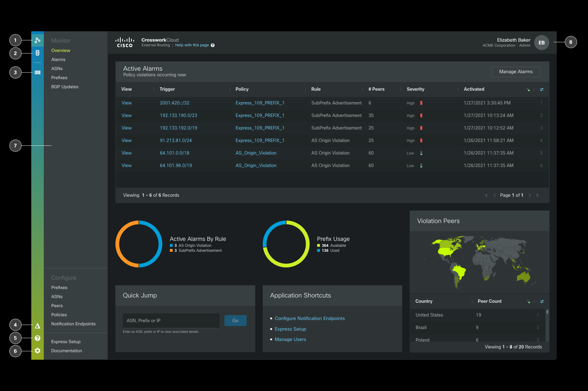Open Prefixes under Configure
This screenshot has height=391, width=588.
59,287
